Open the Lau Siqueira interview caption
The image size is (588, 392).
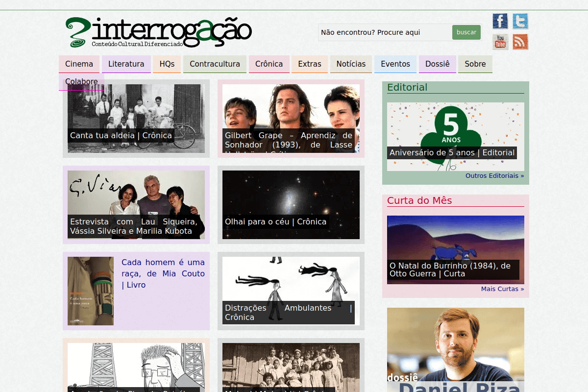(x=134, y=226)
